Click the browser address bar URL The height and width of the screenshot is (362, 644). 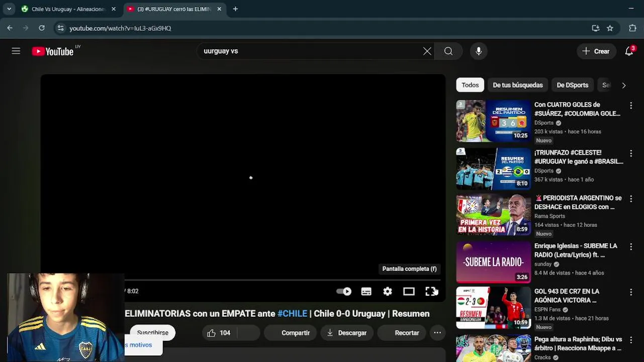pyautogui.click(x=120, y=28)
